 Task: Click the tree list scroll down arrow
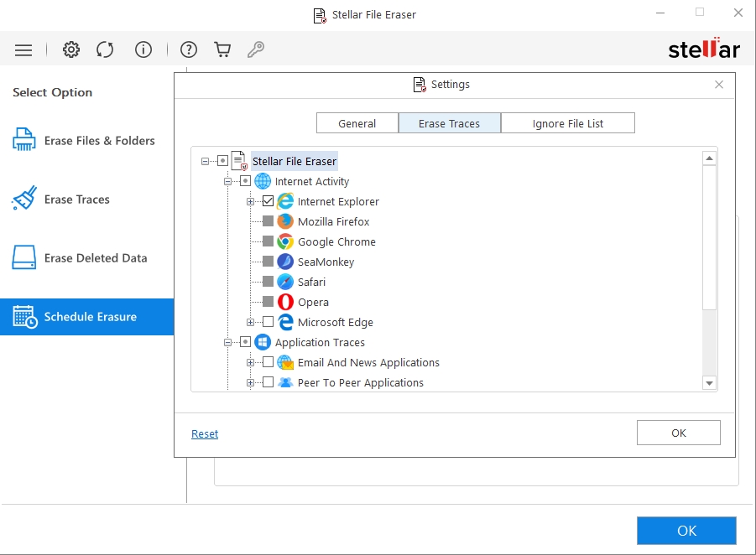pyautogui.click(x=709, y=383)
